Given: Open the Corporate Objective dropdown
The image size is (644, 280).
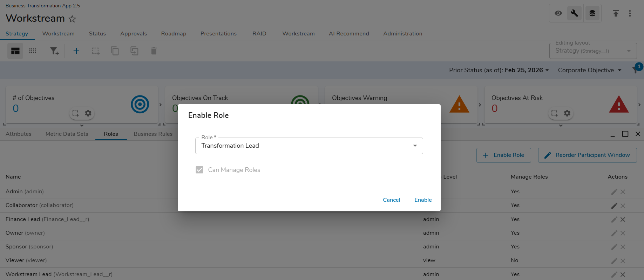Looking at the screenshot, I should click(x=589, y=70).
